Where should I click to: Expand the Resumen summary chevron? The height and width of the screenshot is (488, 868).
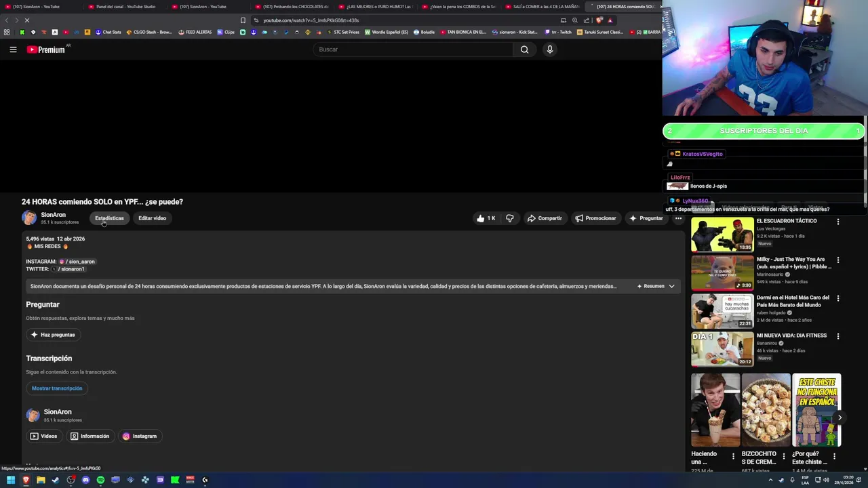pyautogui.click(x=671, y=286)
